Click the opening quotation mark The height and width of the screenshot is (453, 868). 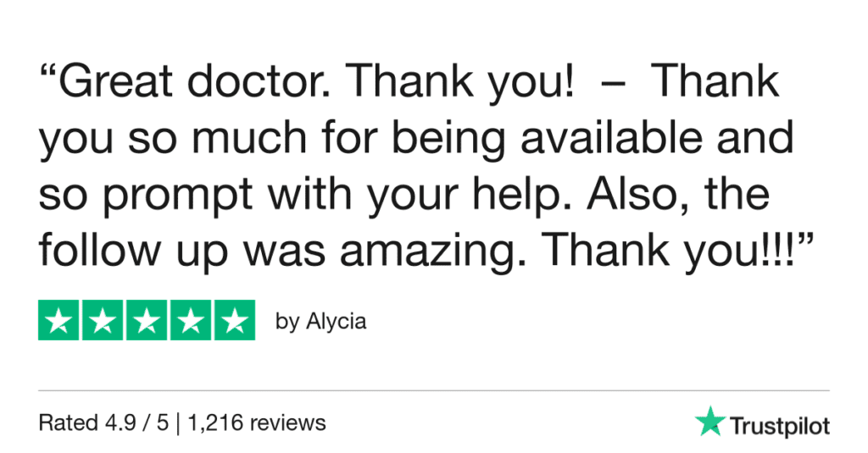click(51, 75)
